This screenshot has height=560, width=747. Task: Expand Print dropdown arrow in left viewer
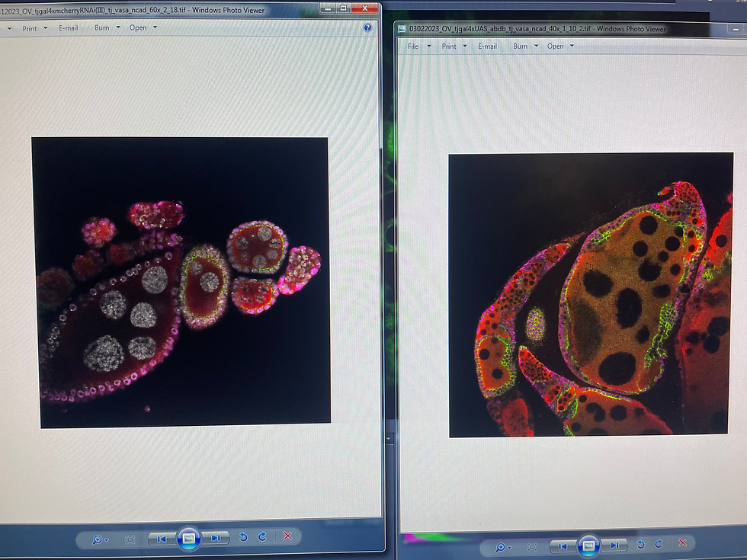pos(45,27)
